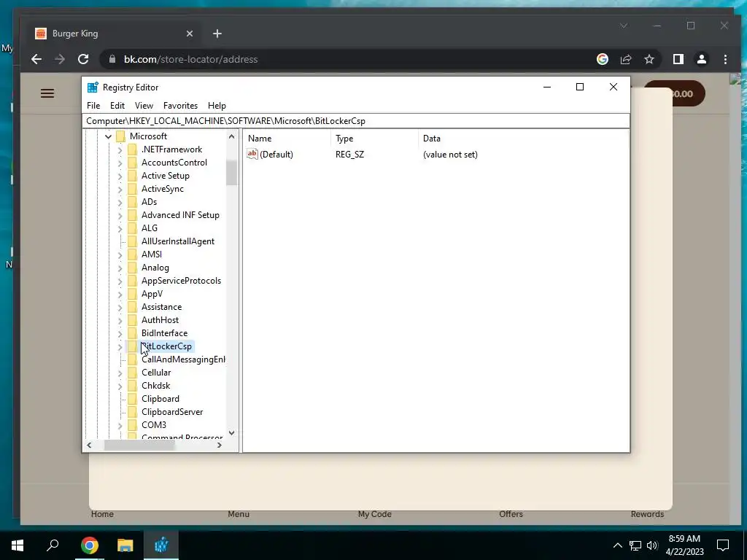This screenshot has height=560, width=747.
Task: Click the taskbar search icon
Action: click(53, 545)
